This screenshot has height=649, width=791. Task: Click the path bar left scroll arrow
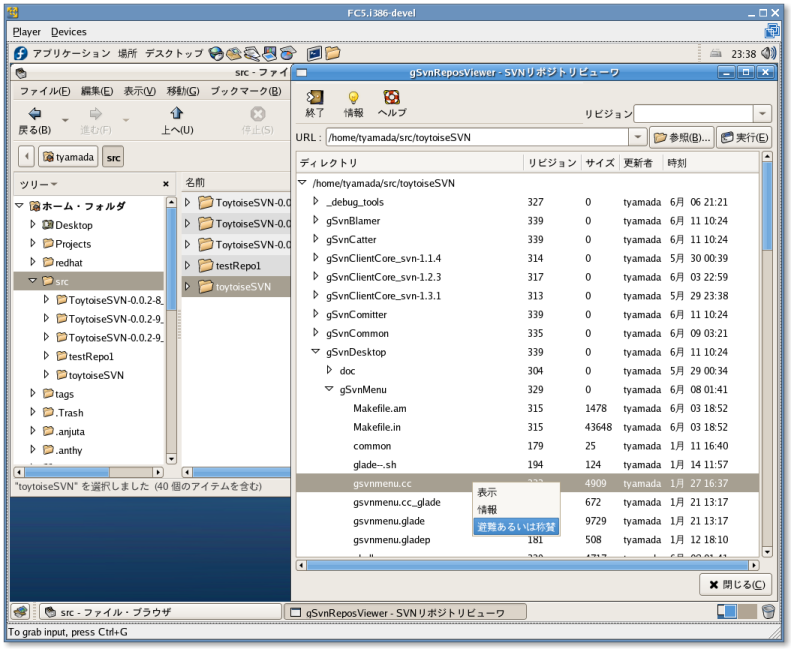26,157
